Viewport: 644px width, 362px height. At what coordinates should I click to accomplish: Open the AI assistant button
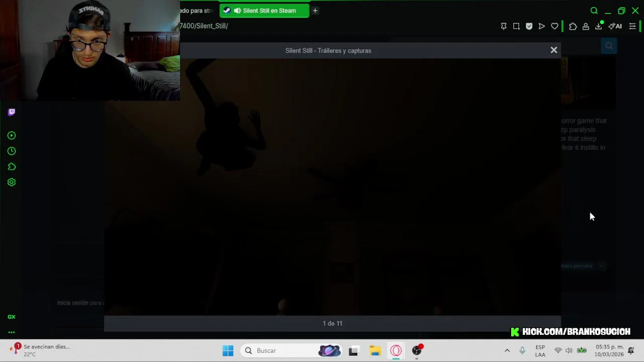pyautogui.click(x=615, y=26)
